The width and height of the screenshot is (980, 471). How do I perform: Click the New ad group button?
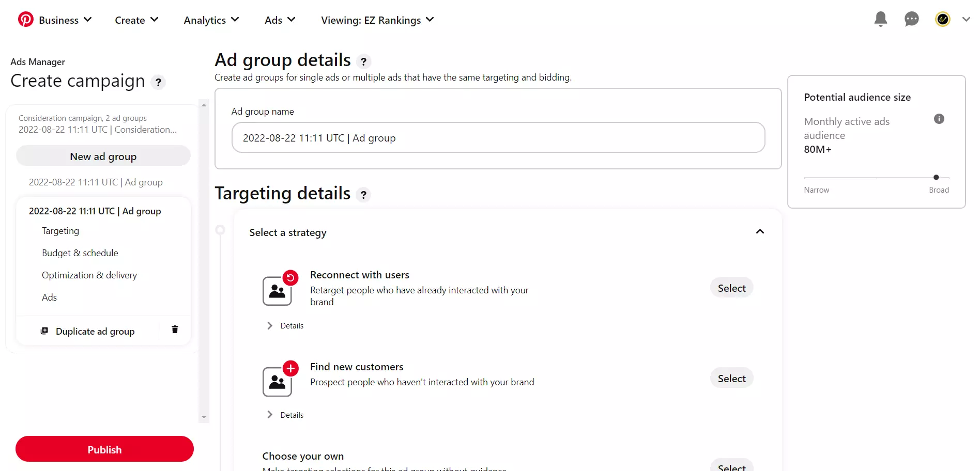[x=103, y=156]
